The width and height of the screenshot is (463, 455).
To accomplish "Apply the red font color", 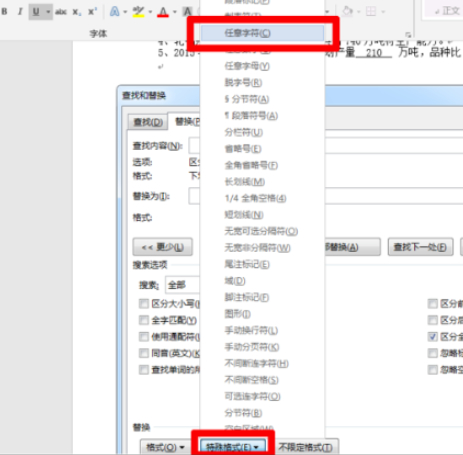I will coord(163,12).
